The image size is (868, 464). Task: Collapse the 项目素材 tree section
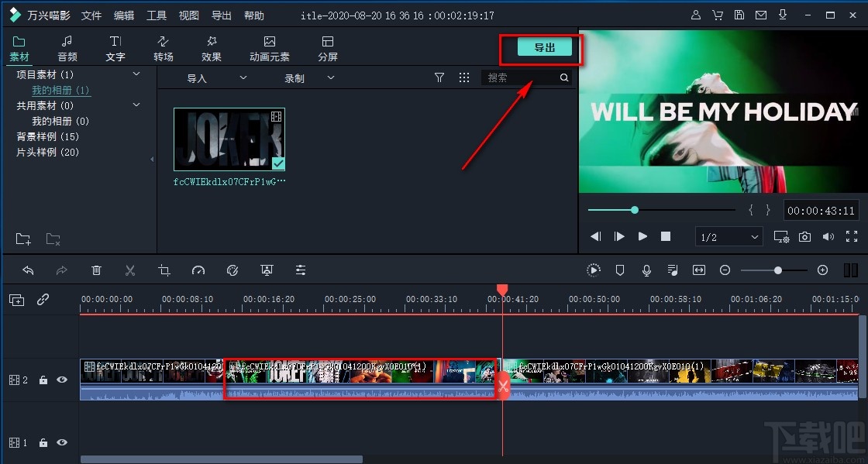click(x=136, y=74)
